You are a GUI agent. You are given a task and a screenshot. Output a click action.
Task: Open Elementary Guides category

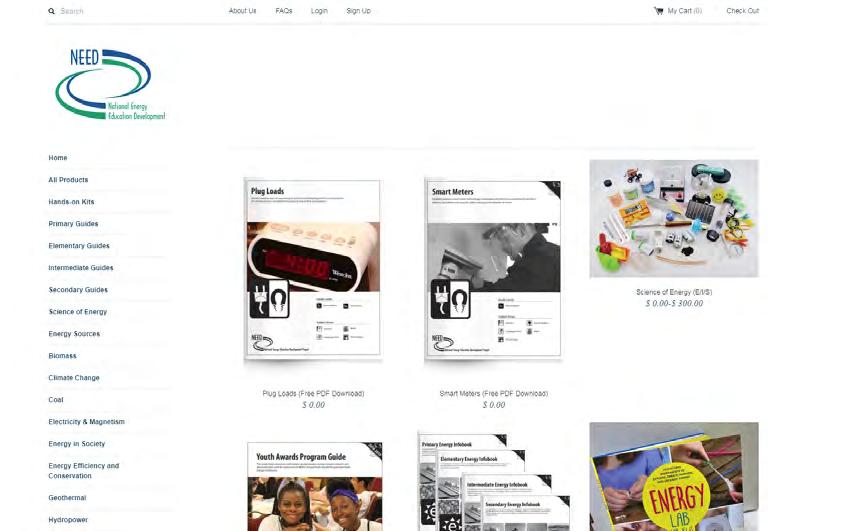tap(79, 246)
